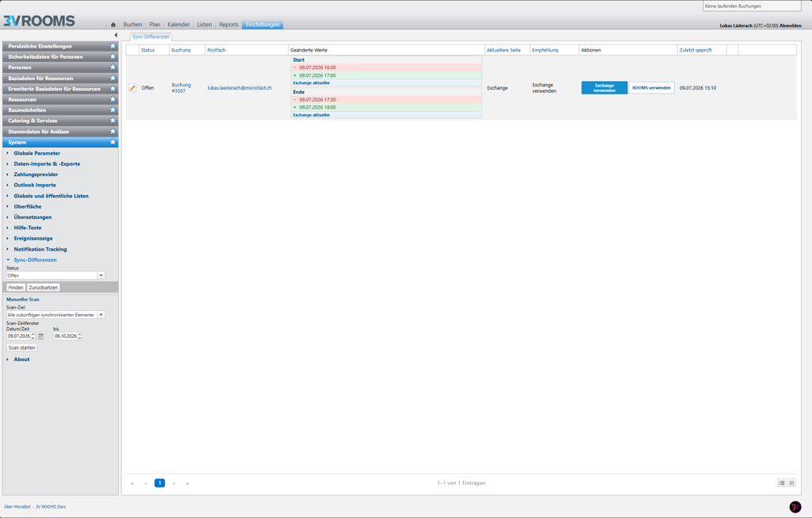Click the Abmelden link
This screenshot has height=518, width=812.
791,25
